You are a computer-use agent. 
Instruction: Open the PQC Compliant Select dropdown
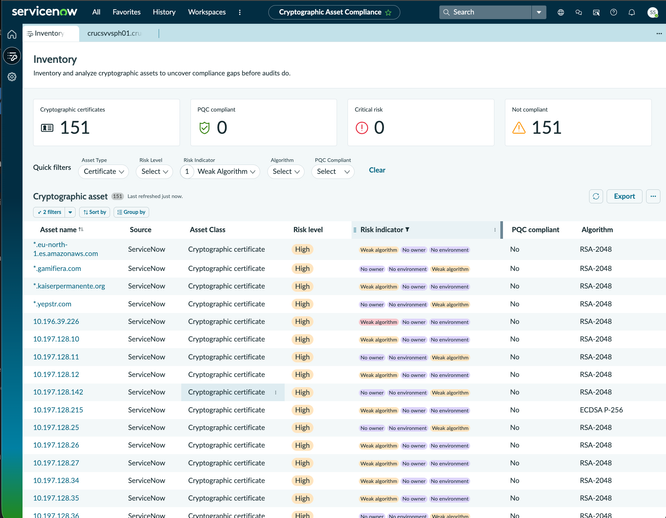click(x=333, y=172)
